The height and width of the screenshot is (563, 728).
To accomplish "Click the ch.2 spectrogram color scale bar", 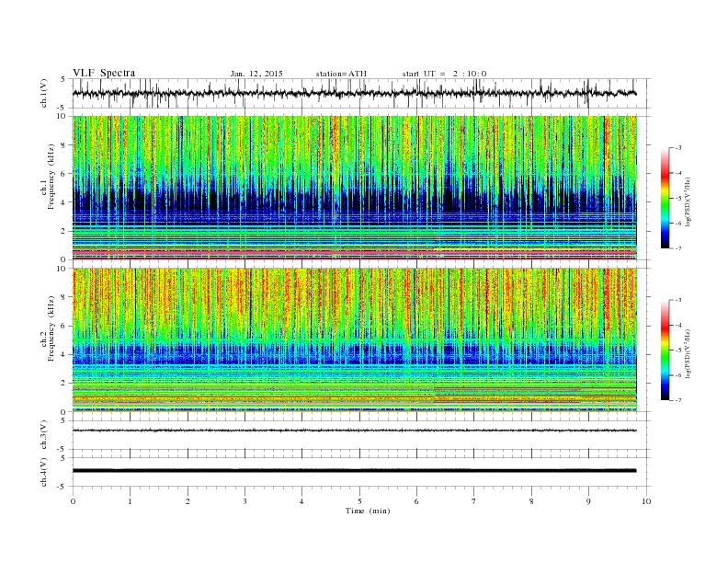I will pos(665,350).
